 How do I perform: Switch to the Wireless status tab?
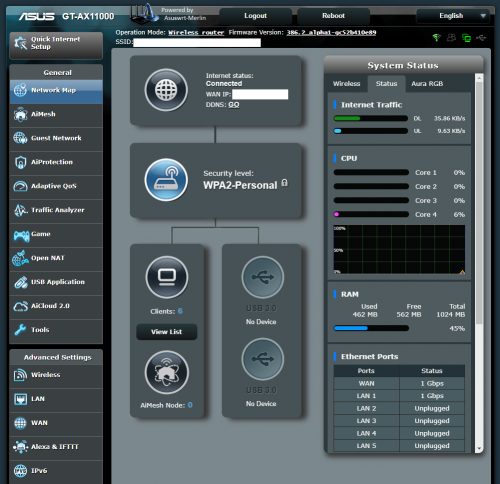(x=346, y=84)
